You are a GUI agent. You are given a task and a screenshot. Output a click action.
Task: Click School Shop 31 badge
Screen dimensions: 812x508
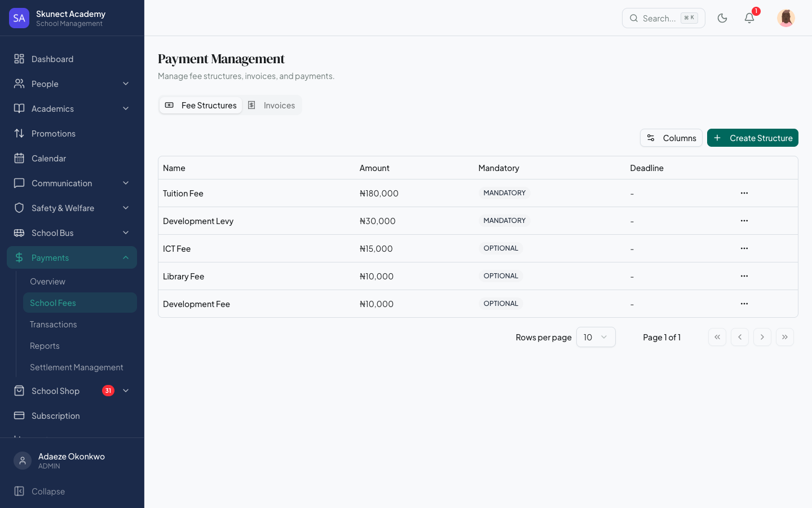[x=108, y=391]
